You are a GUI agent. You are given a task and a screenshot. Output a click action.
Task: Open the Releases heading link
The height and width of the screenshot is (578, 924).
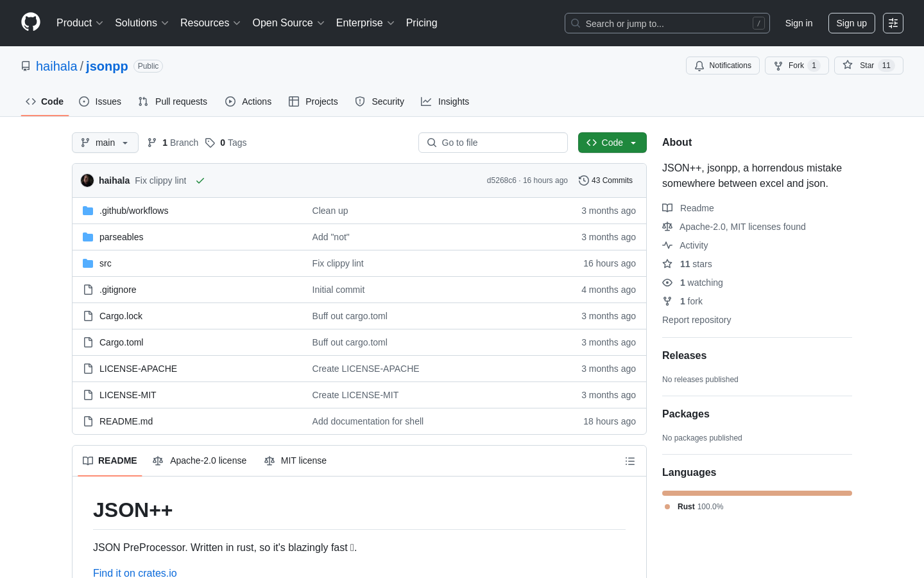point(684,356)
